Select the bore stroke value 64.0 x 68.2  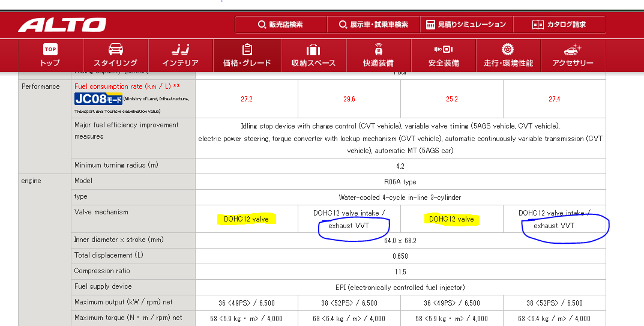pos(400,241)
